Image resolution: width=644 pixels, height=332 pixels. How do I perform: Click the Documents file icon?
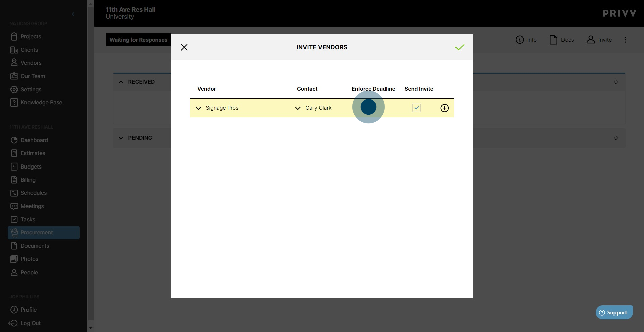14,246
